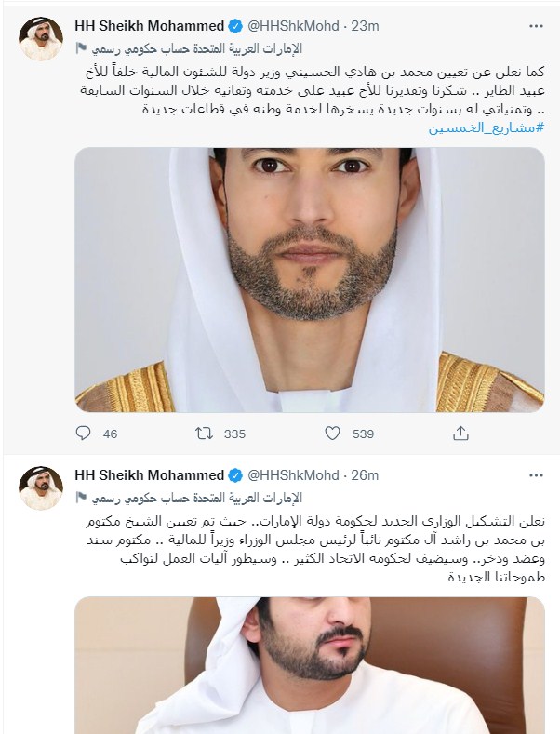Image resolution: width=560 pixels, height=734 pixels.
Task: Like the first tweet with the heart icon
Action: click(x=332, y=434)
